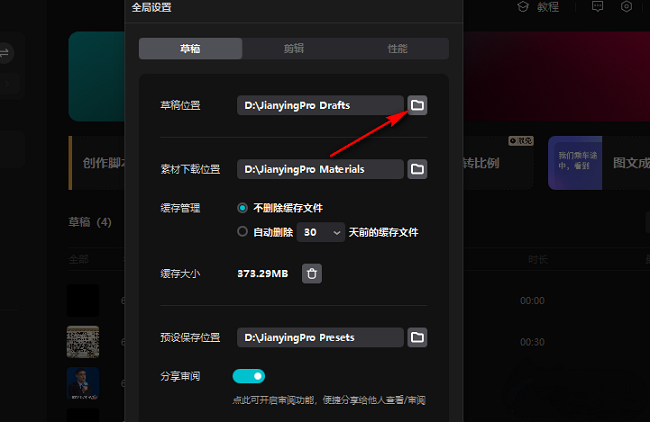Click the 草稿 (4) heading in background

pyautogui.click(x=90, y=222)
